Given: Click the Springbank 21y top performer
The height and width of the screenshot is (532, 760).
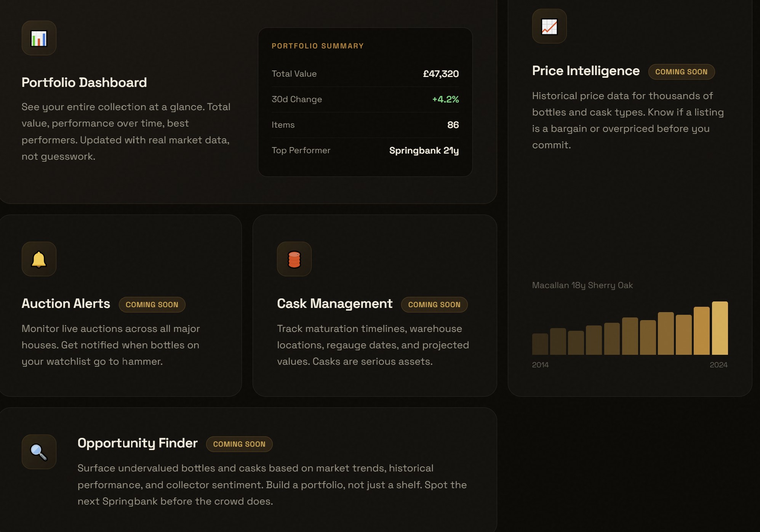Looking at the screenshot, I should click(424, 151).
